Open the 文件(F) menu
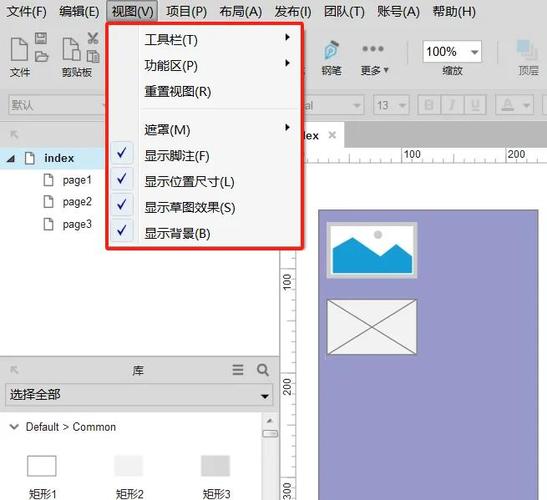 [27, 12]
